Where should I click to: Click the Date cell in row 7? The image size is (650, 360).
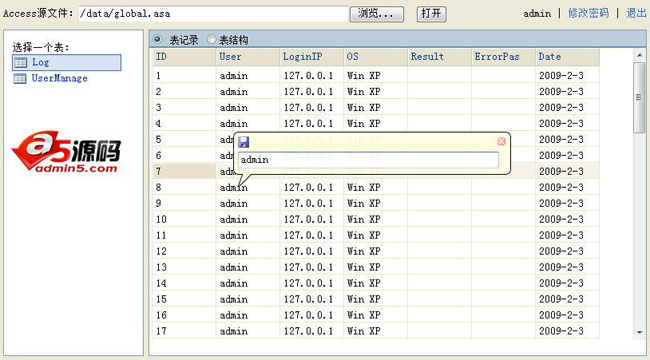(x=568, y=171)
